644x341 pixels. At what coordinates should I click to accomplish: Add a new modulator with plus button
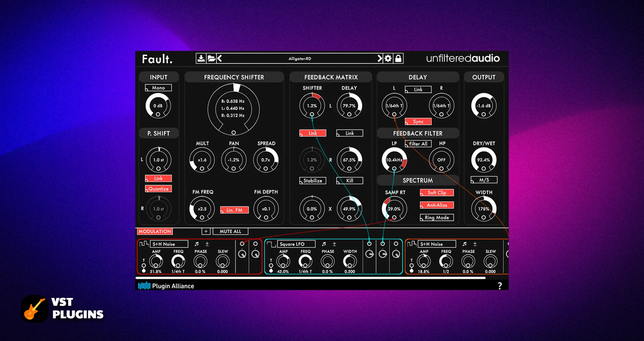coord(206,231)
